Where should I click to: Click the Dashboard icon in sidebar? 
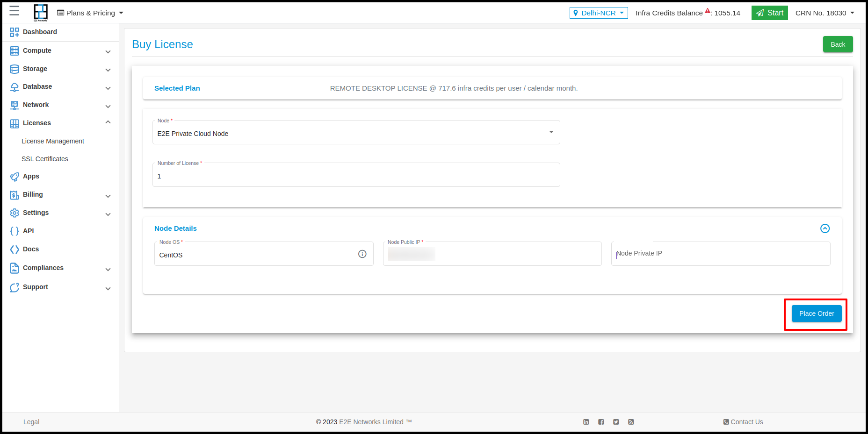[x=14, y=32]
